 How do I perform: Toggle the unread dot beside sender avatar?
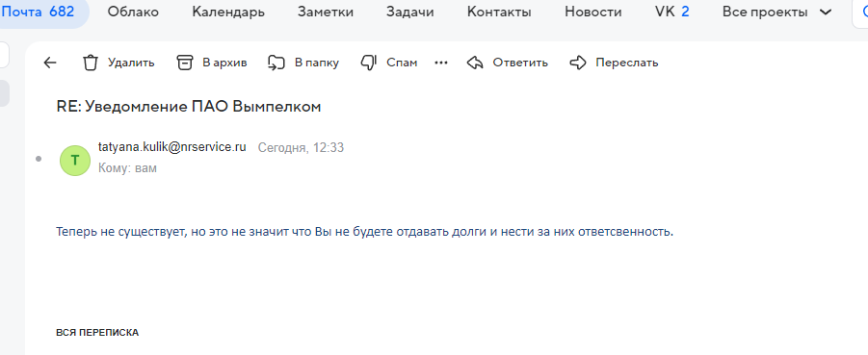(39, 160)
